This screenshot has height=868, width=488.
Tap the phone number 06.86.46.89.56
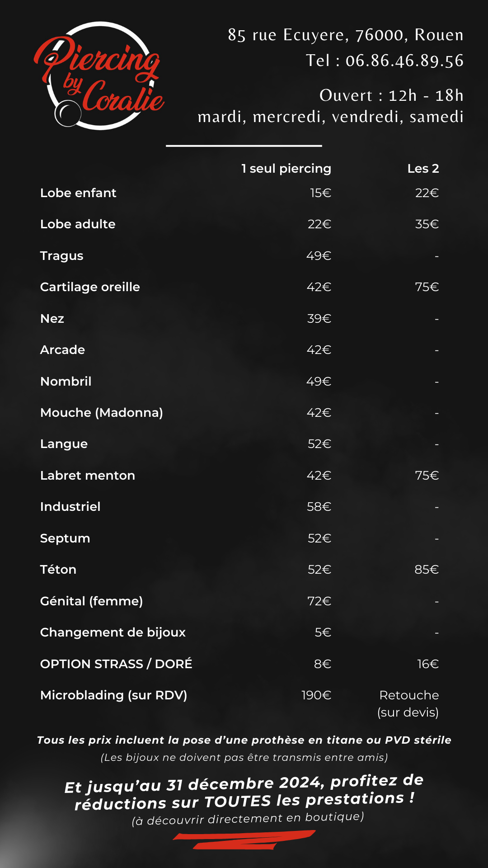point(404,61)
